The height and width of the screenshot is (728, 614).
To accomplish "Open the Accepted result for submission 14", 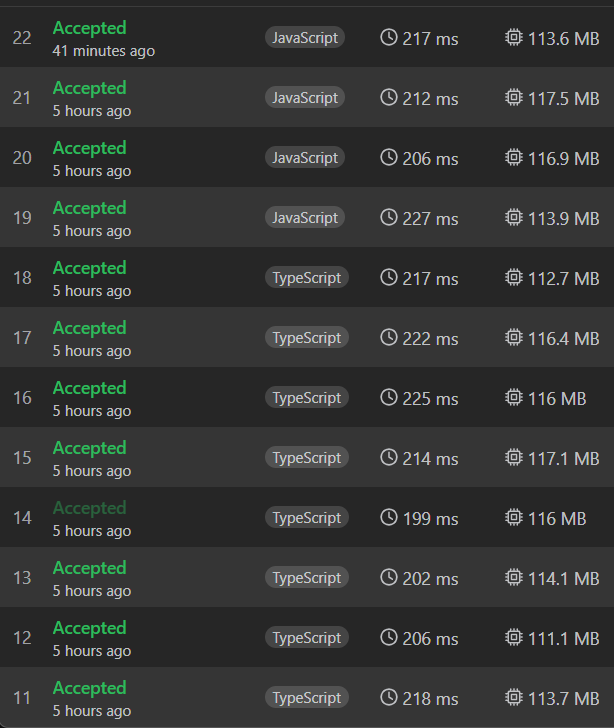I will click(x=89, y=508).
